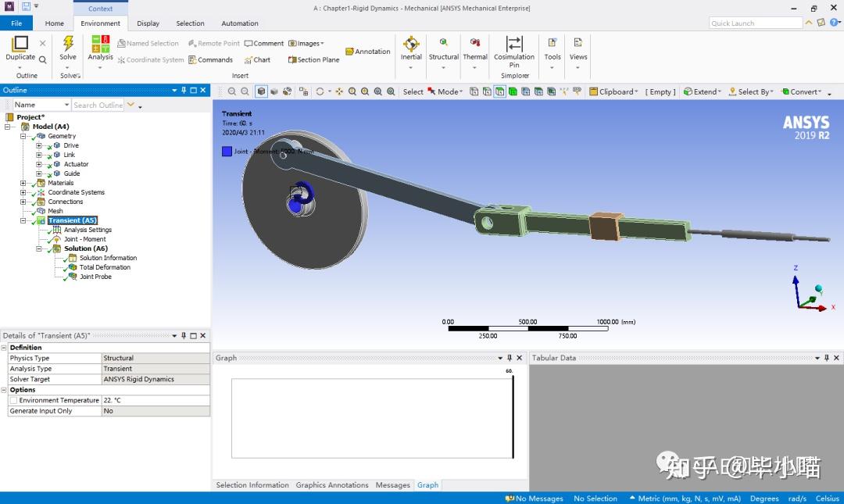844x504 pixels.
Task: Click the Duplicate icon
Action: [x=21, y=45]
